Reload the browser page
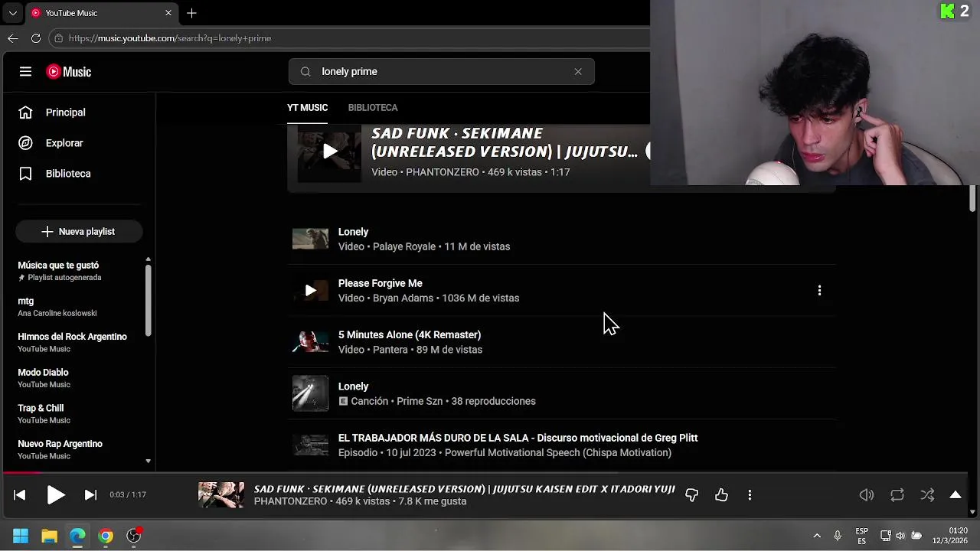The height and width of the screenshot is (551, 980). 36,38
